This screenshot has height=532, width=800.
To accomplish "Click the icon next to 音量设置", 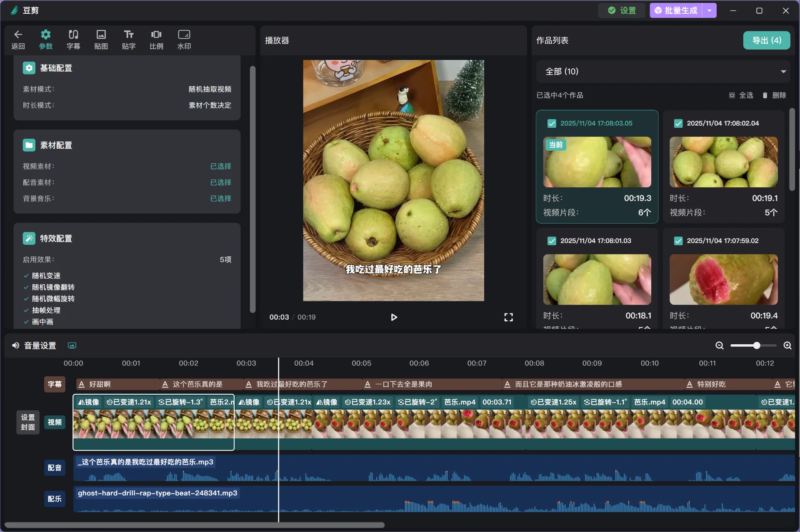I will coord(72,346).
